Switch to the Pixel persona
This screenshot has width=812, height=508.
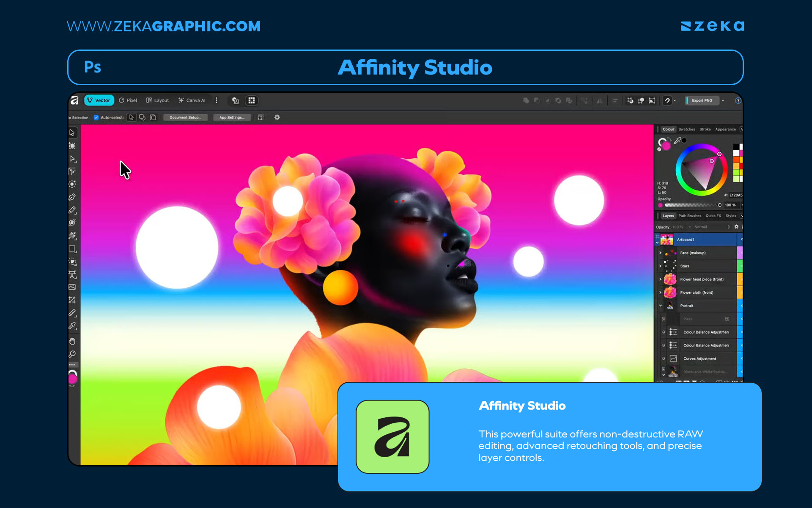click(129, 100)
